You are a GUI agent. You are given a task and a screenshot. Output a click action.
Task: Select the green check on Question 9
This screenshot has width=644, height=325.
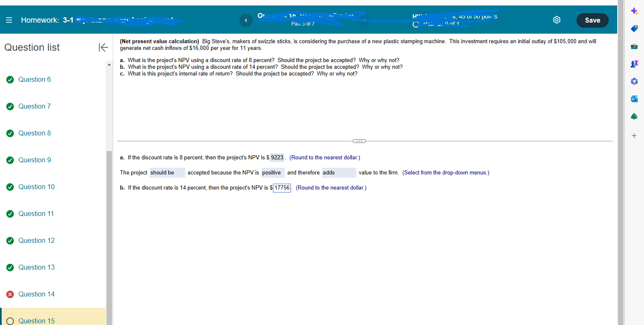pyautogui.click(x=10, y=160)
